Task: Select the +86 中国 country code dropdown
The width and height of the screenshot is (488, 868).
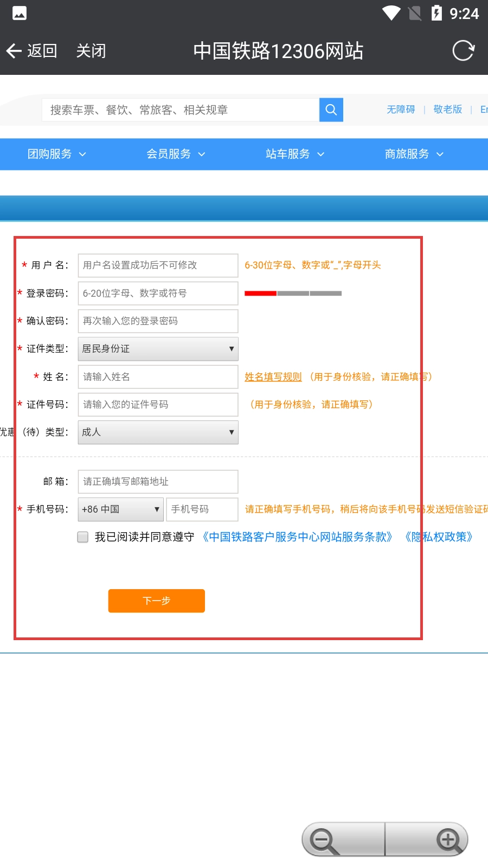Action: [120, 509]
